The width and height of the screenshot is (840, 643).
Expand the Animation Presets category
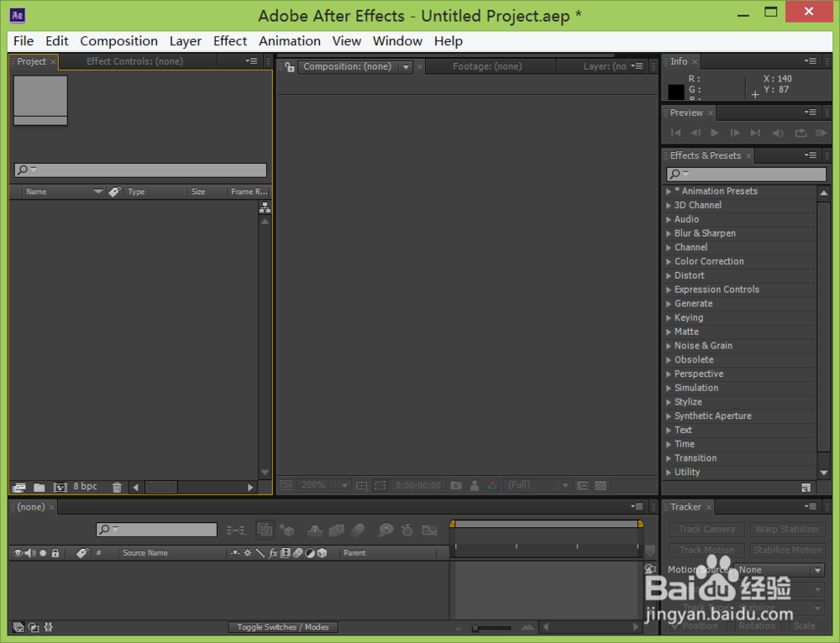click(x=669, y=191)
